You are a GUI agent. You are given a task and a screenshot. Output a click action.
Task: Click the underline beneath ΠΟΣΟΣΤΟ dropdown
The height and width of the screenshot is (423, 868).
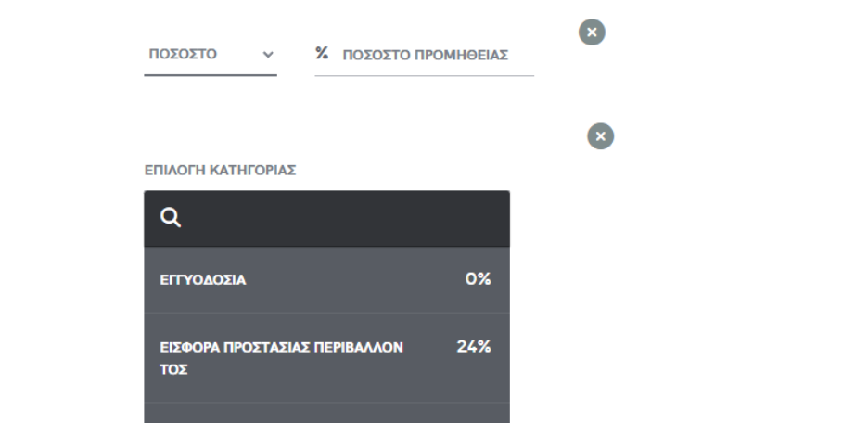[211, 75]
